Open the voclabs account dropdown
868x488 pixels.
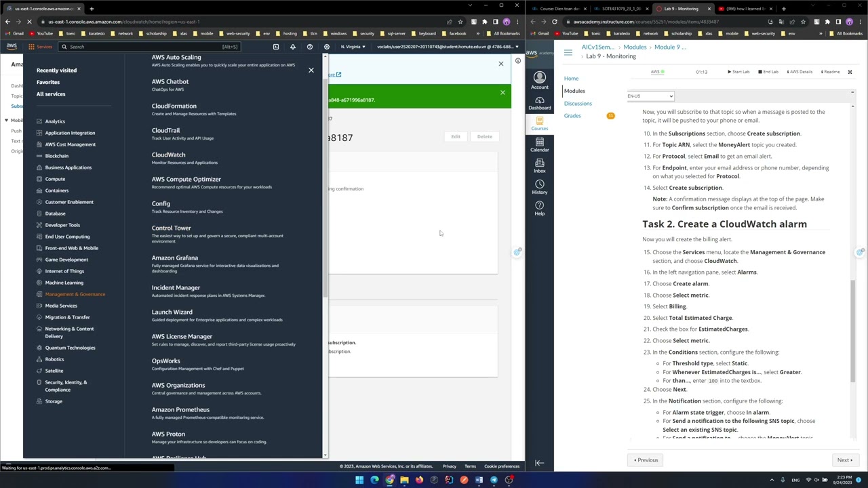(x=448, y=47)
